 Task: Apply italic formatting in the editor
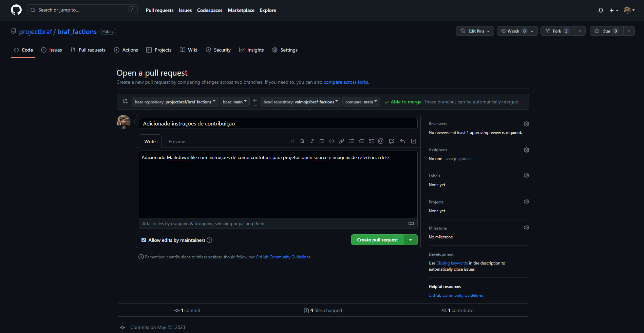tap(312, 141)
